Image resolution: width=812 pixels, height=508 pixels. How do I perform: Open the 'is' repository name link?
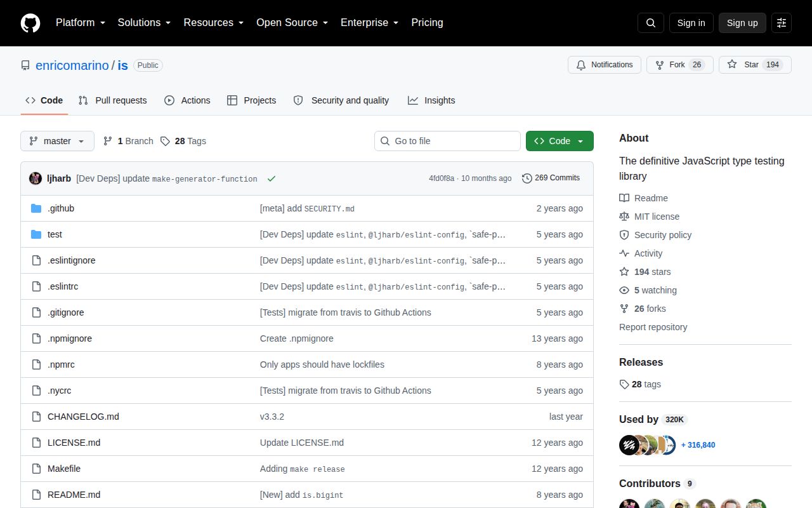[123, 65]
